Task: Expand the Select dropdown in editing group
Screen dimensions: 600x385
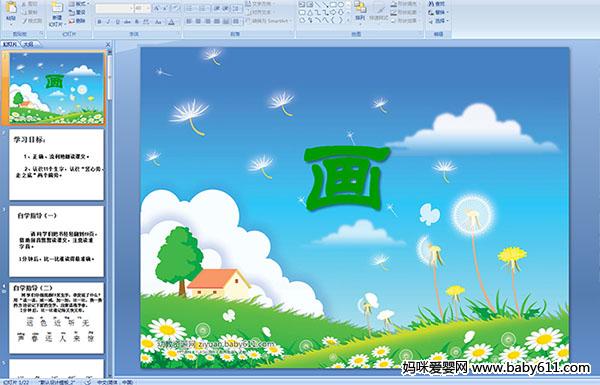Action: coord(438,21)
